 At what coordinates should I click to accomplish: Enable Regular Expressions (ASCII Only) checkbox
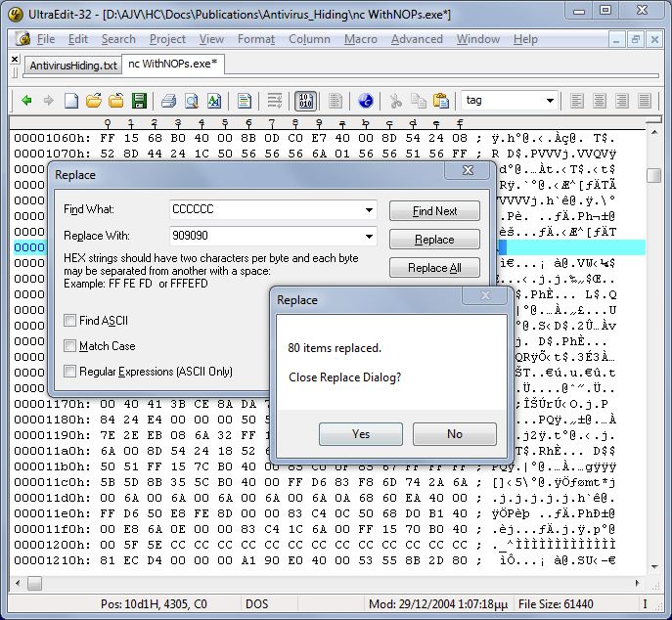pos(69,371)
